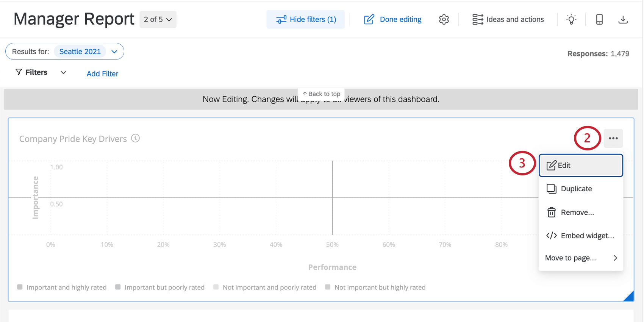
Task: Toggle 'Not important but highly rated' legend swatch
Action: 328,287
